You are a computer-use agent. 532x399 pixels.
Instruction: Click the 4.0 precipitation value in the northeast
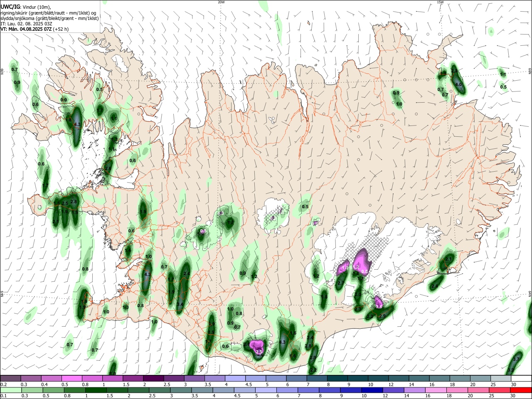click(459, 84)
